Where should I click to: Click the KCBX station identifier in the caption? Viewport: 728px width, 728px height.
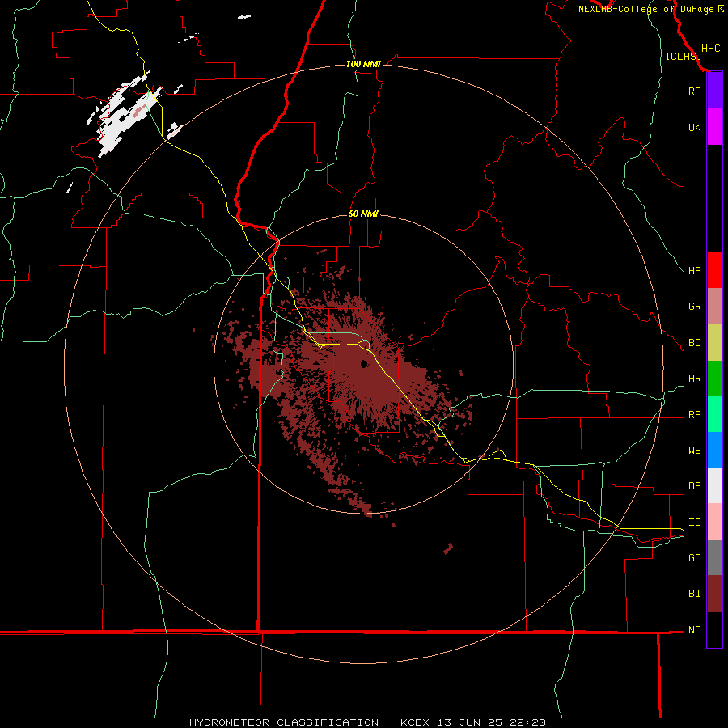415,722
